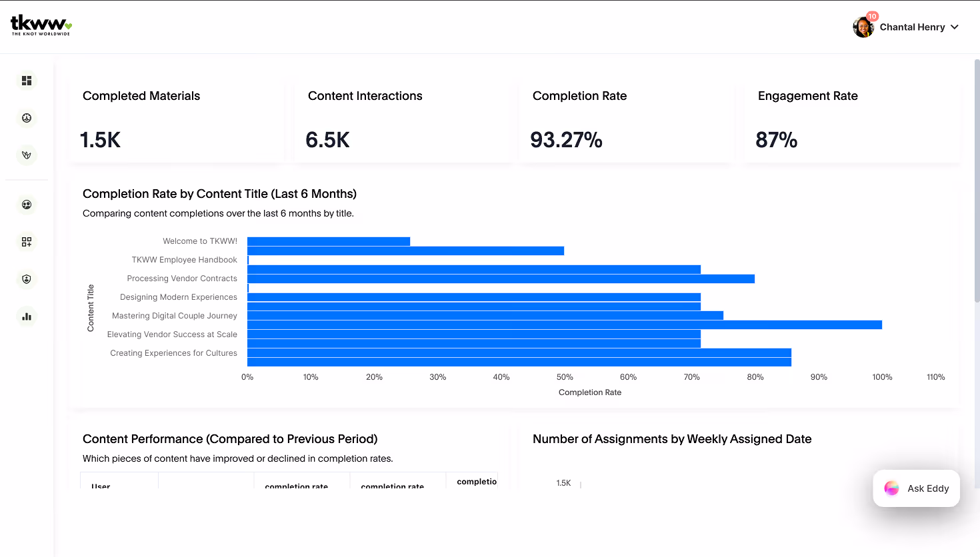Select the people/community icon in the sidebar
Viewport: 980px width, 557px height.
[26, 117]
